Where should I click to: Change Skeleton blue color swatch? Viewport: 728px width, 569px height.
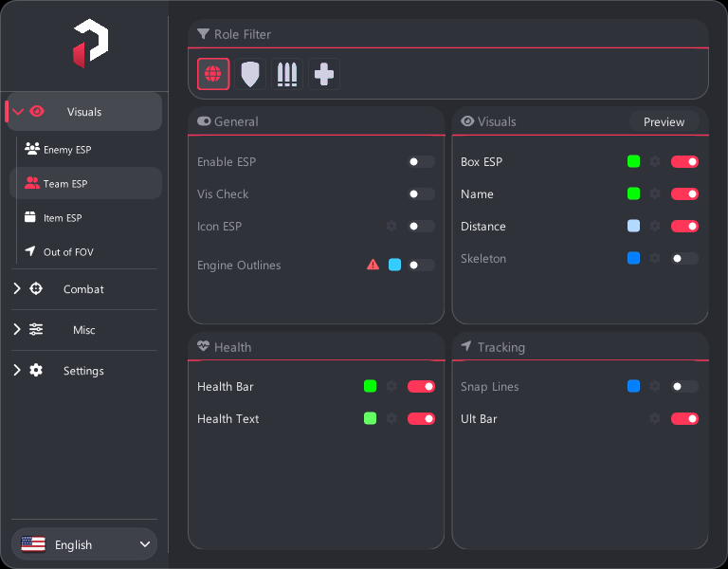coord(633,258)
